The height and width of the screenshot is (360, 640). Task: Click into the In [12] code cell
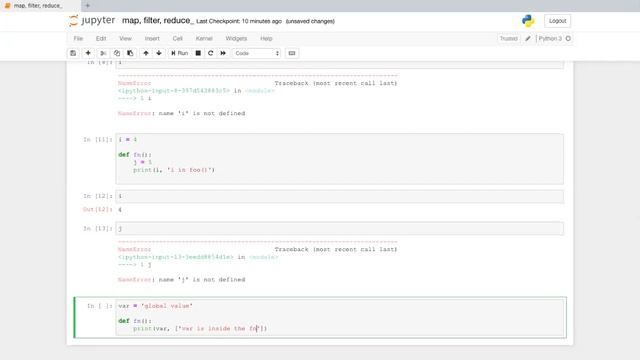coord(339,196)
